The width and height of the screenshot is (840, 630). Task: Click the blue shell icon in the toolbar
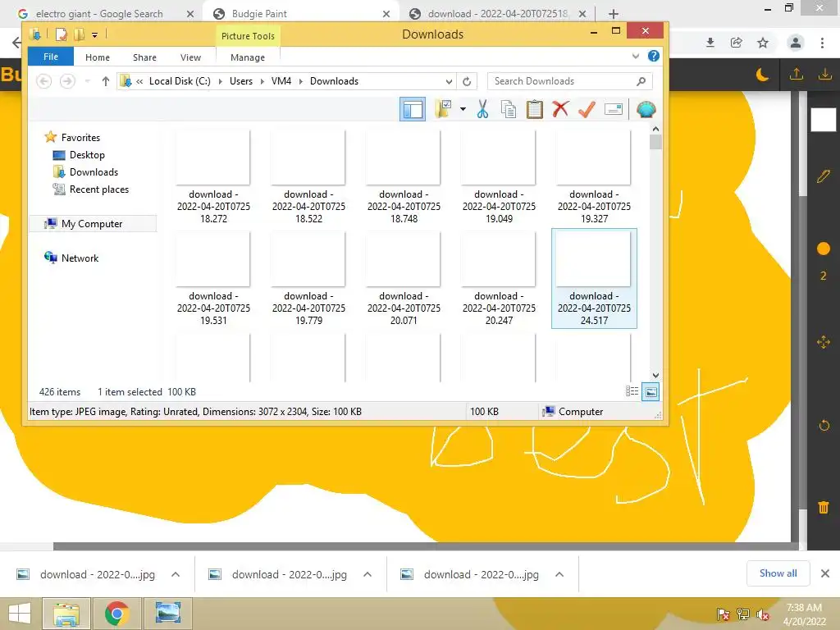[x=646, y=109]
